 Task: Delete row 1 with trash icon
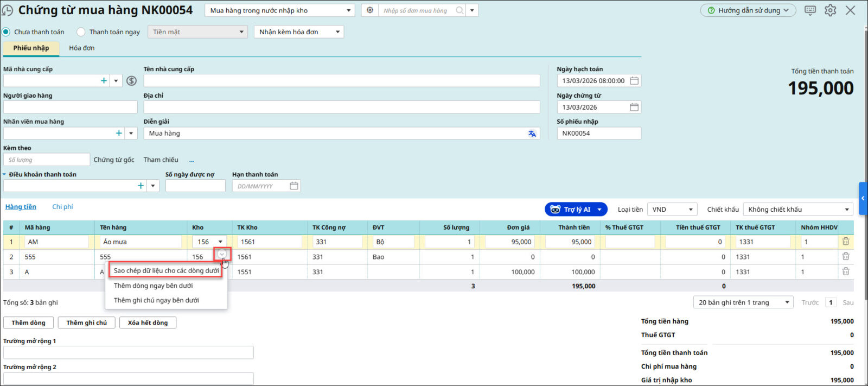point(845,242)
